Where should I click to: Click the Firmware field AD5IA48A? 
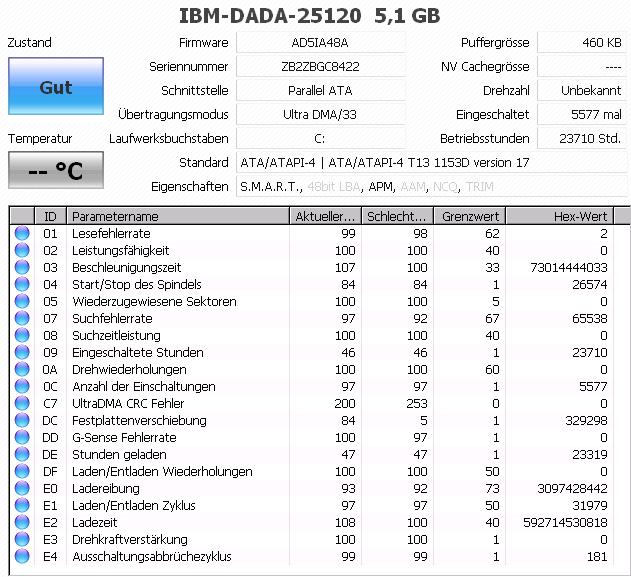pyautogui.click(x=320, y=42)
